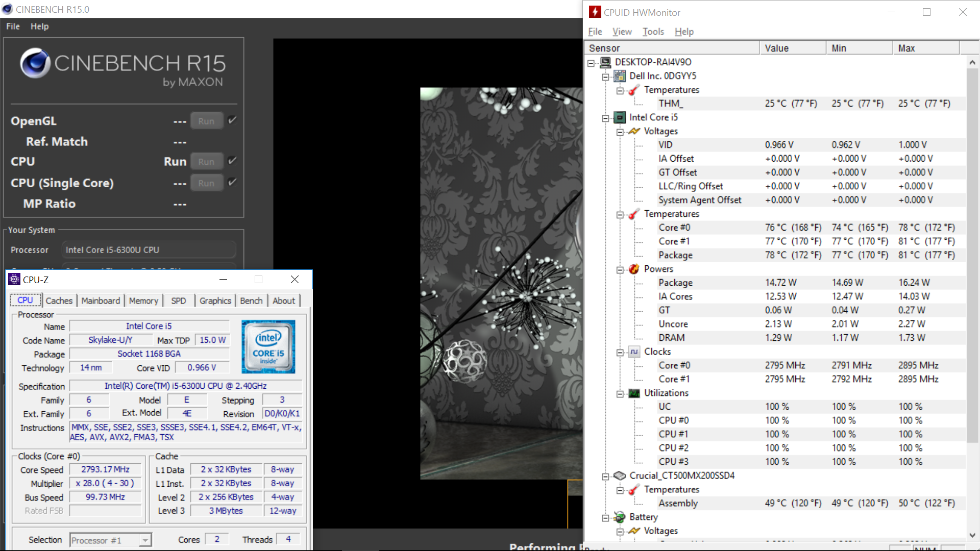Image resolution: width=980 pixels, height=551 pixels.
Task: Open the HWMonitor View menu
Action: [x=622, y=32]
